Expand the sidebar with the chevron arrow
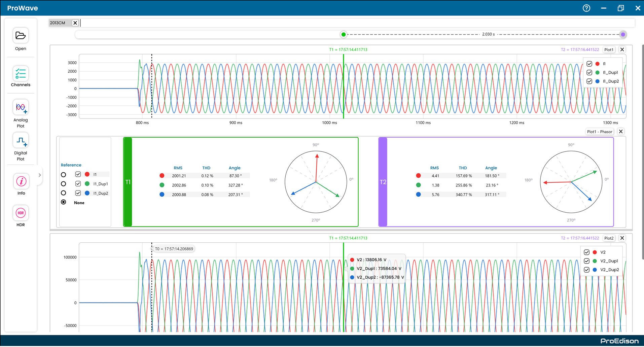Screen dimensions: 644x347 click(40, 175)
